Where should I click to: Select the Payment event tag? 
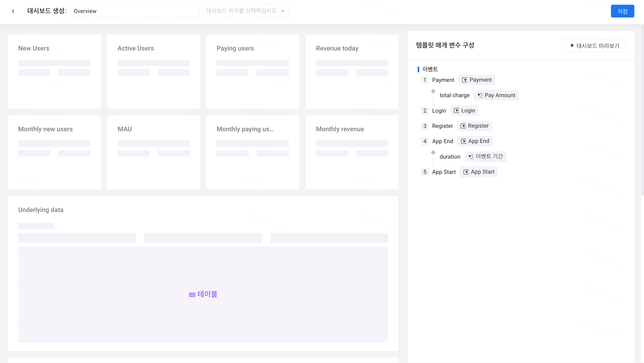(476, 80)
